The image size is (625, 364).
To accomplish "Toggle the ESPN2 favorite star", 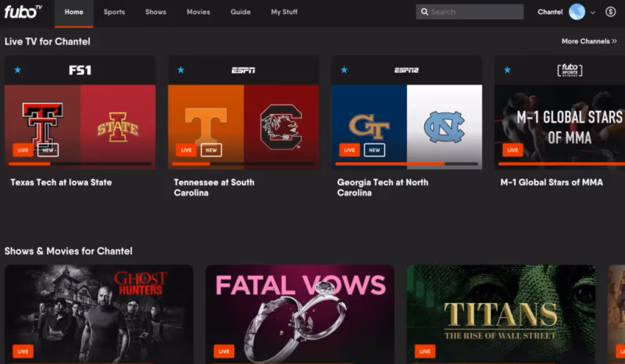I will point(345,70).
